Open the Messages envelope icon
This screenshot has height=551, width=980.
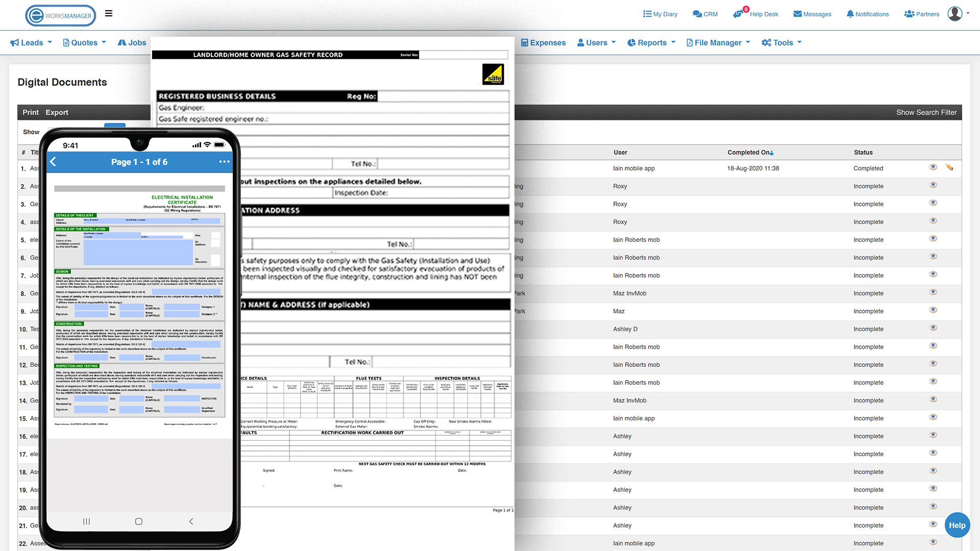coord(812,14)
